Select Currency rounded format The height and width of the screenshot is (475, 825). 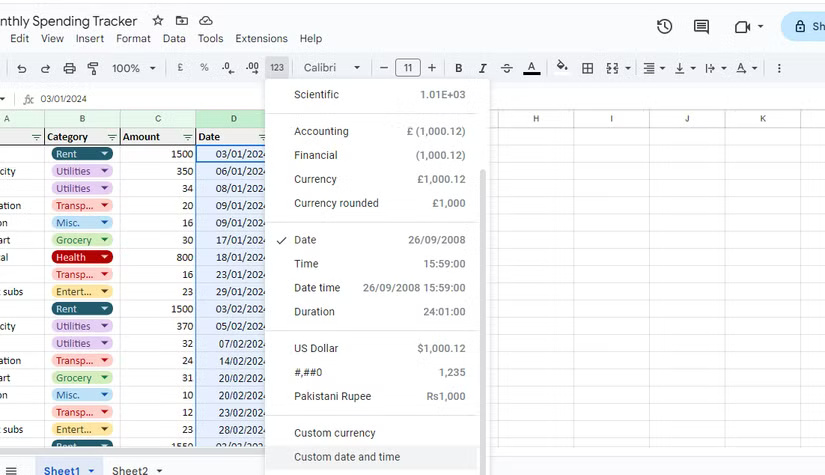click(x=336, y=203)
